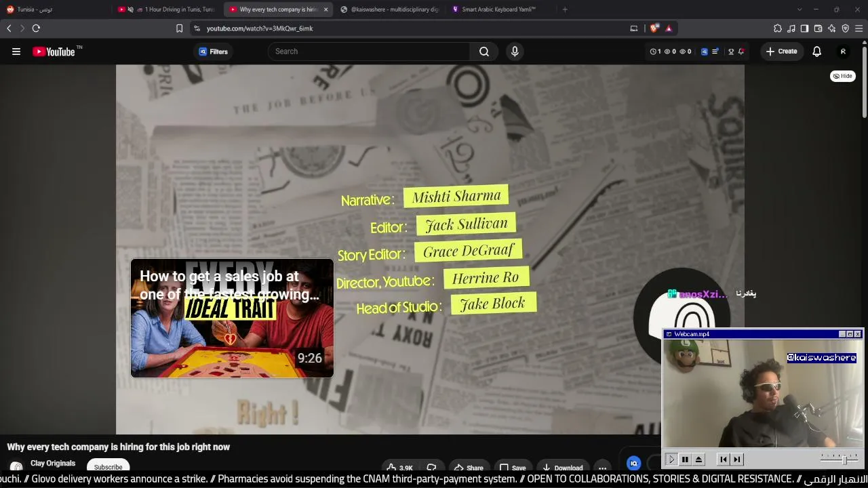
Task: Open the browser main menu
Action: coord(859,28)
